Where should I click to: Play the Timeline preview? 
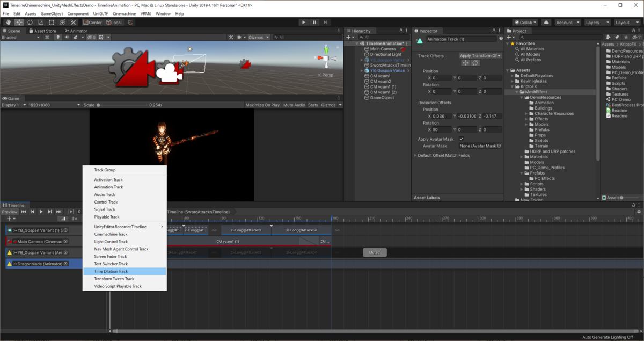(x=41, y=212)
